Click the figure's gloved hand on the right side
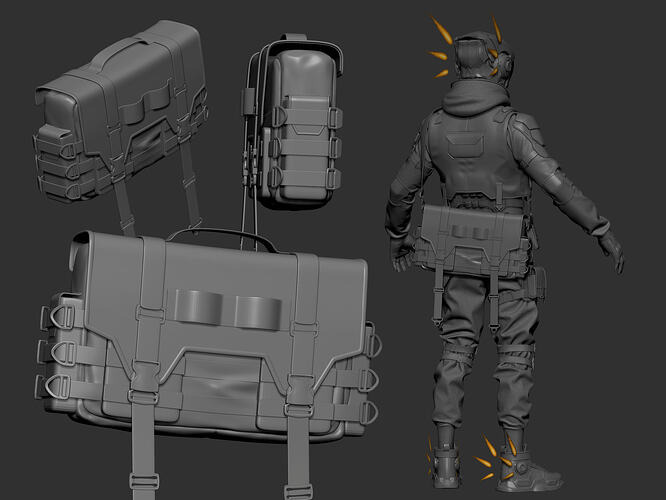 612,252
